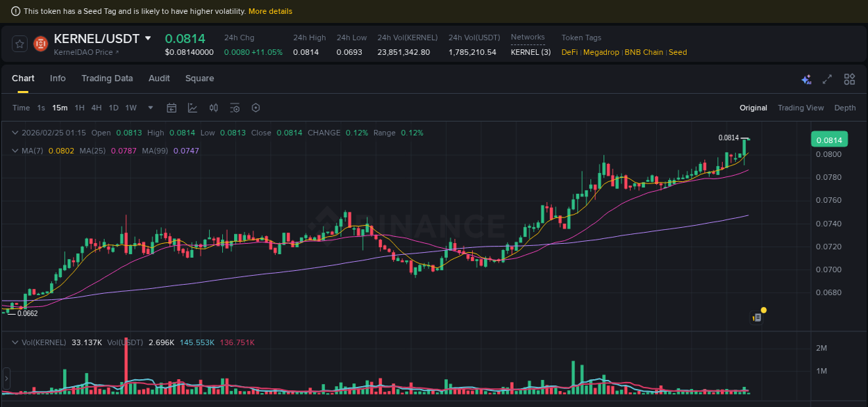Open the chart layout grid picker
Screen dimensions: 868x407
click(x=849, y=79)
